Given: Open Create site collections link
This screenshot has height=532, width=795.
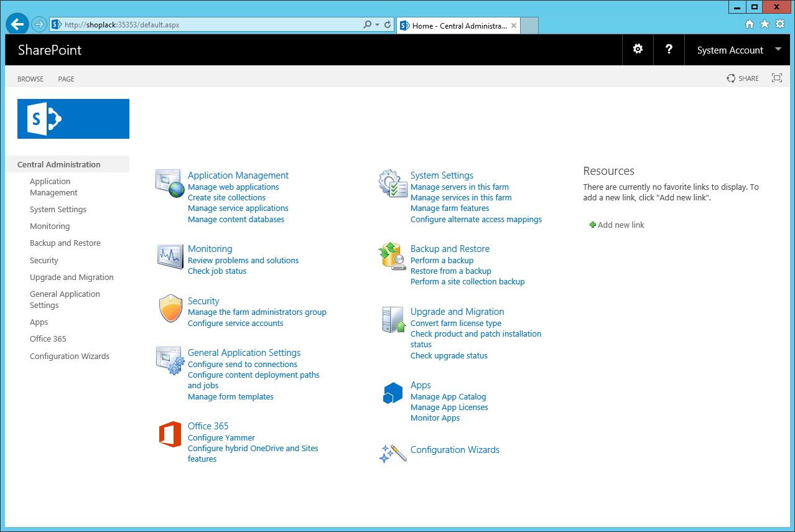Looking at the screenshot, I should [226, 198].
